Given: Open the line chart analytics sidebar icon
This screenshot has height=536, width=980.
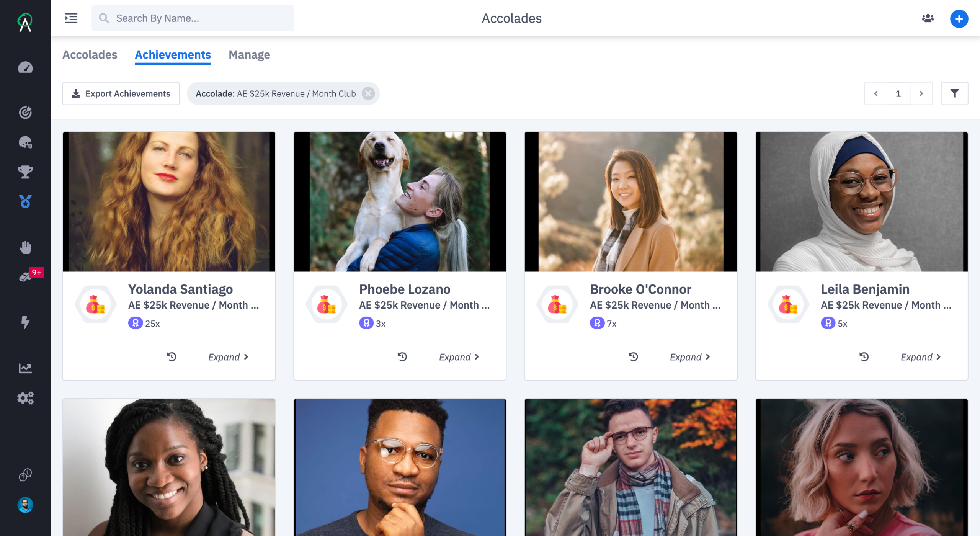Looking at the screenshot, I should pos(25,368).
